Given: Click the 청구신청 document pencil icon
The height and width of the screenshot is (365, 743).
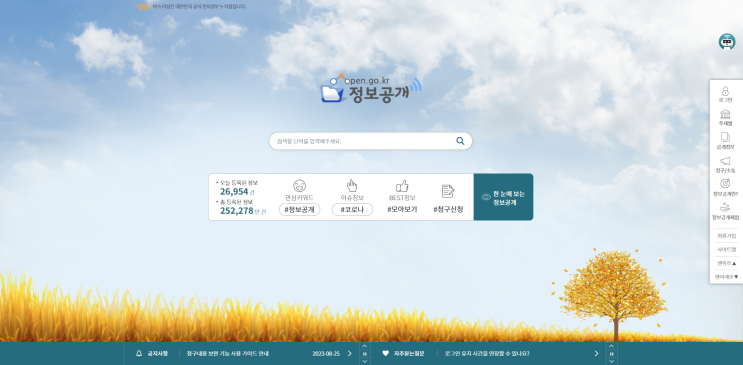Looking at the screenshot, I should (x=448, y=191).
